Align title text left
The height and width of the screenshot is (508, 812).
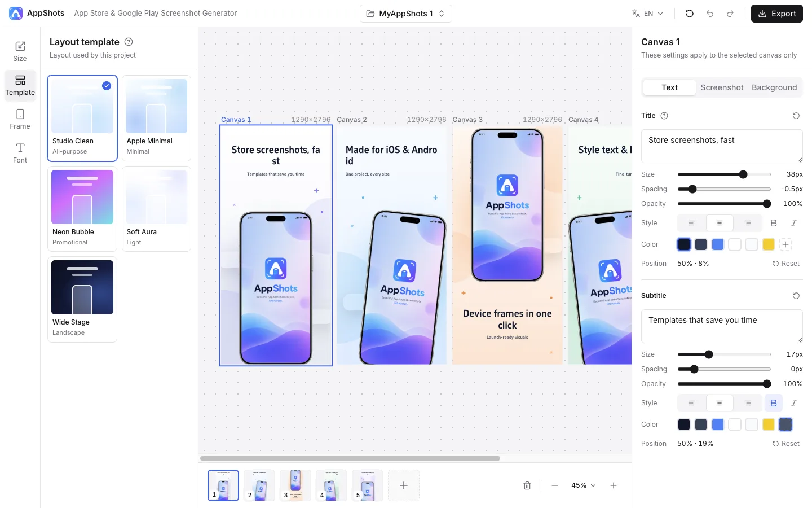(x=691, y=223)
